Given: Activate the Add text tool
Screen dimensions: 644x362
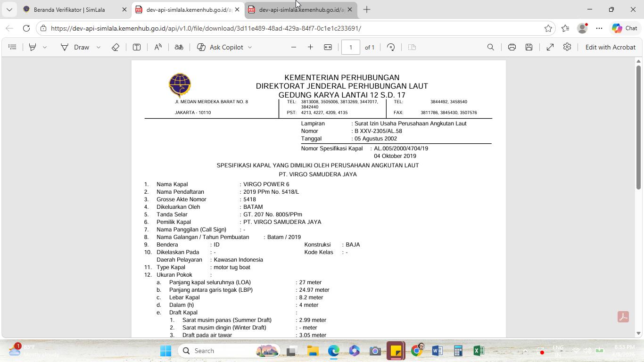Looking at the screenshot, I should (x=137, y=47).
